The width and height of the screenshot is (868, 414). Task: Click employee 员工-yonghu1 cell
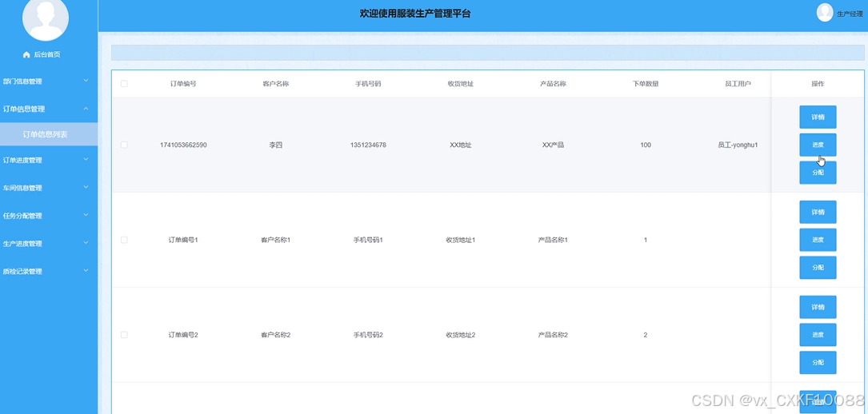coord(738,145)
